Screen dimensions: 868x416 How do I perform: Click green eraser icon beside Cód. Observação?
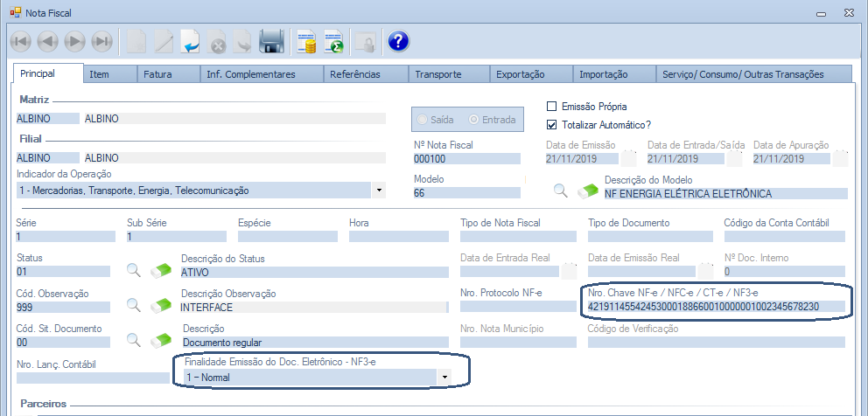(x=161, y=305)
